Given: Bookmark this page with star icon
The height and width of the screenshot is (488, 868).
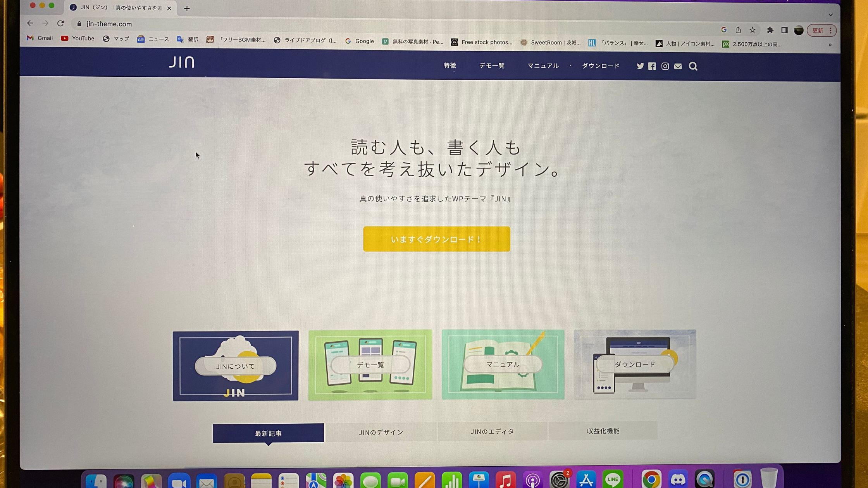Looking at the screenshot, I should 753,30.
